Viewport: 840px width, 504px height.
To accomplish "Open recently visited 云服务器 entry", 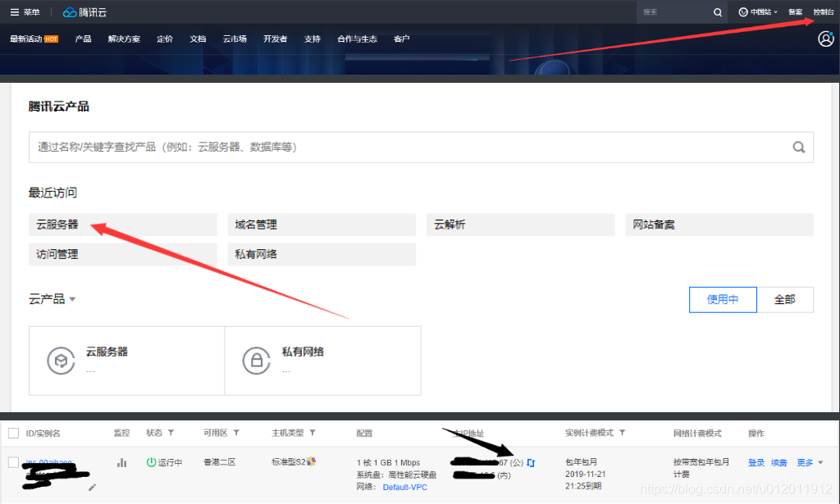I will [123, 225].
